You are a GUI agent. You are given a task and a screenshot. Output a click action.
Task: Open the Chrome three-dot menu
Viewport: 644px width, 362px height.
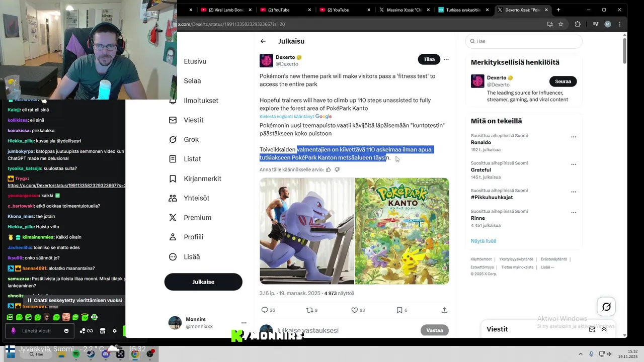click(x=620, y=24)
